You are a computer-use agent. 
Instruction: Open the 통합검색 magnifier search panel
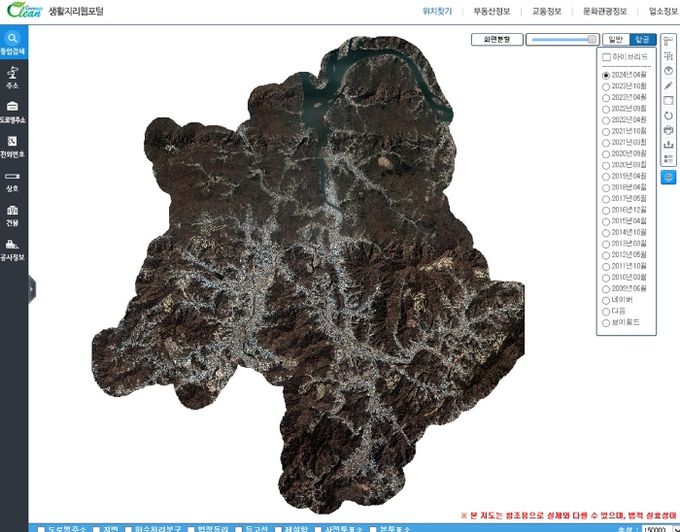point(13,42)
